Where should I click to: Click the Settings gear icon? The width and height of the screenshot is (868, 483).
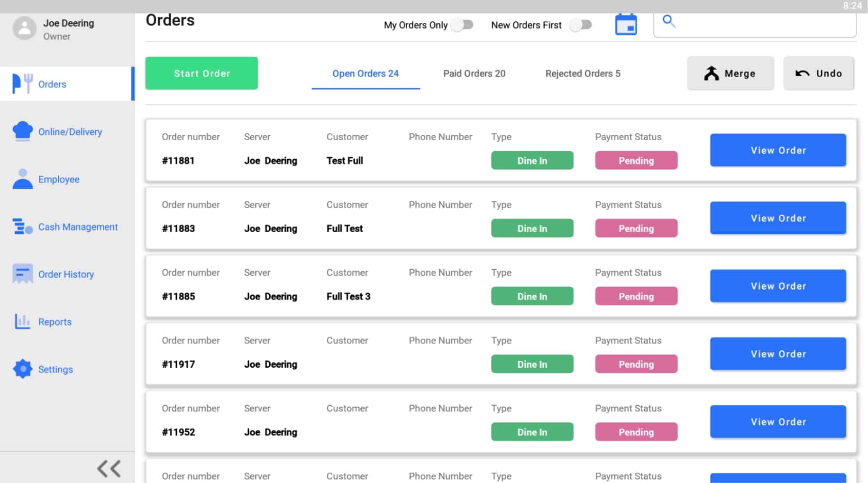click(x=22, y=369)
